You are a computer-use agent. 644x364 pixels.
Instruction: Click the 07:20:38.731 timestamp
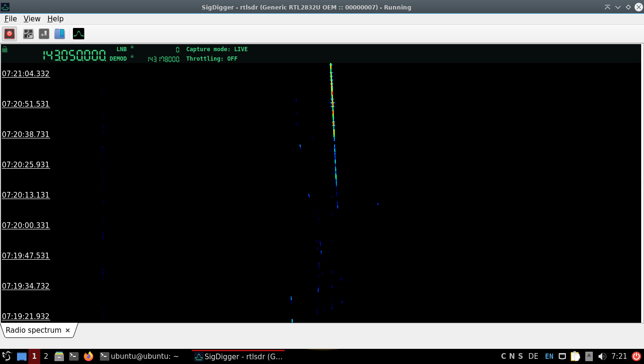tap(26, 135)
